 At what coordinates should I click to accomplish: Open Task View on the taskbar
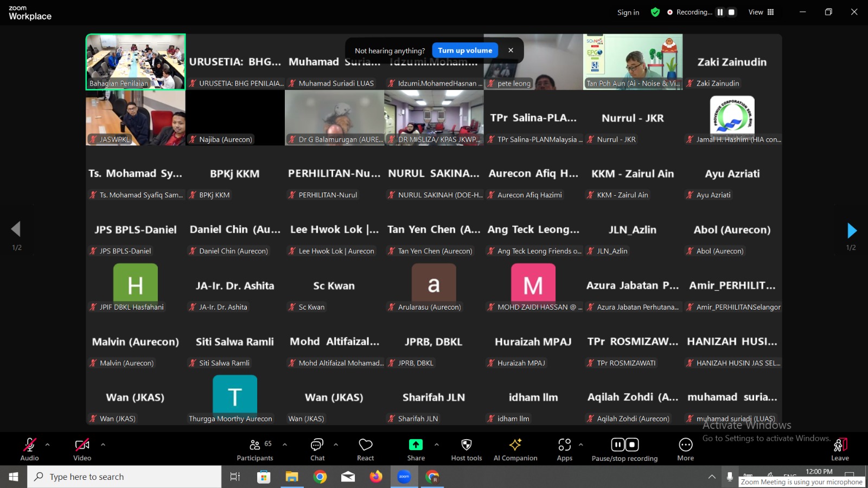click(x=235, y=477)
